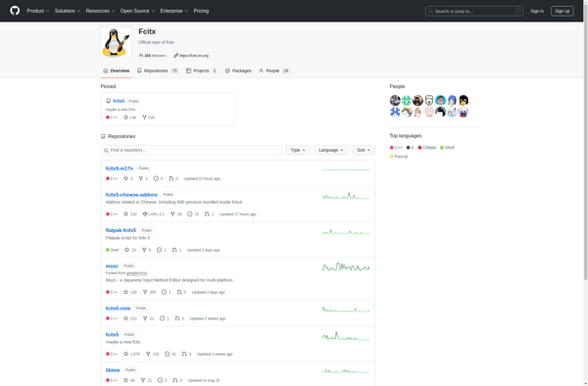Open the GitHub logo home link
Image resolution: width=588 pixels, height=386 pixels.
(x=15, y=11)
